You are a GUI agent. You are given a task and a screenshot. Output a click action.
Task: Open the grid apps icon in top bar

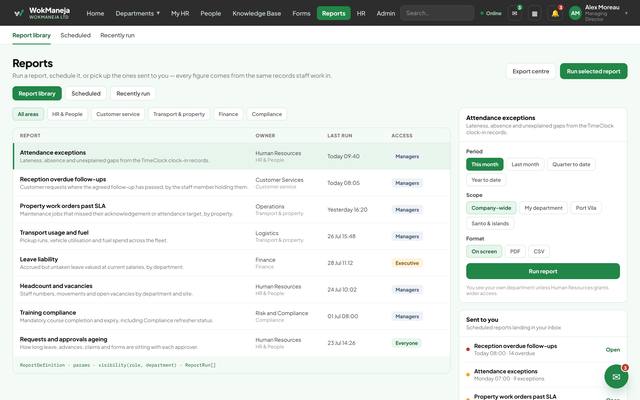tap(534, 13)
